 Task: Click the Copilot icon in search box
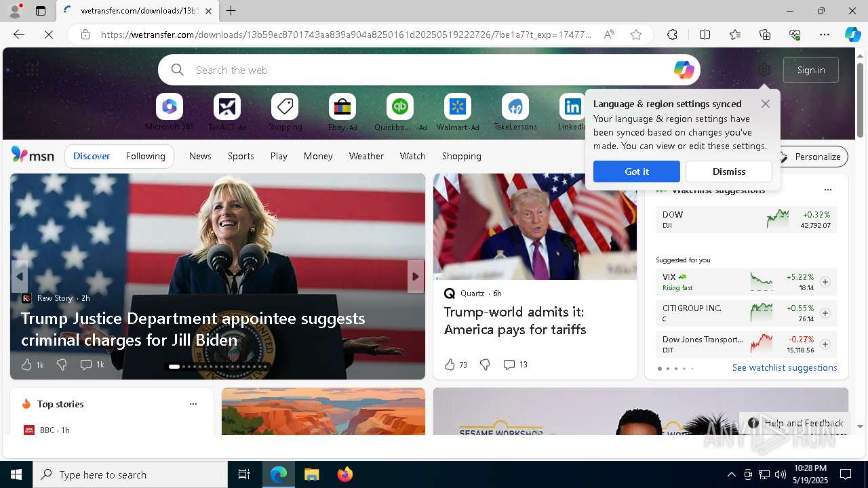684,70
